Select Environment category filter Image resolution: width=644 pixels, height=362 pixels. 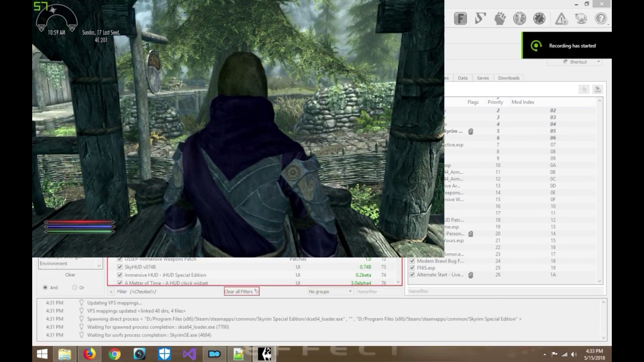pos(54,263)
